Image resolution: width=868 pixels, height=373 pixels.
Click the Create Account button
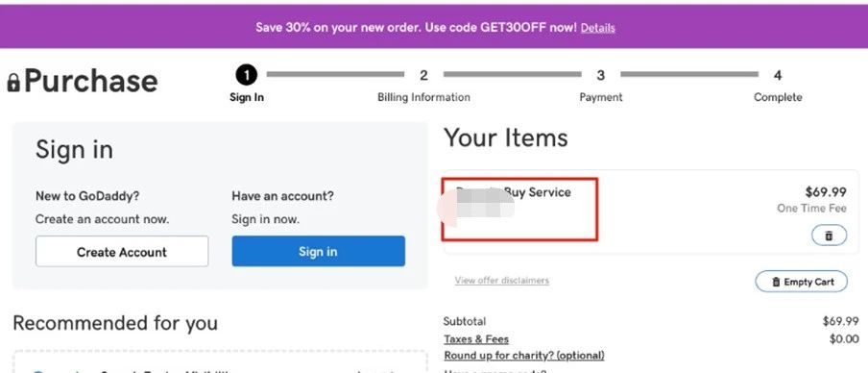tap(122, 252)
